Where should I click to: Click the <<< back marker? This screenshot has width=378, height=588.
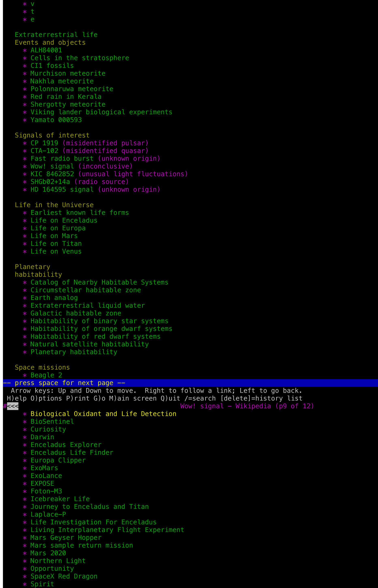tap(13, 406)
